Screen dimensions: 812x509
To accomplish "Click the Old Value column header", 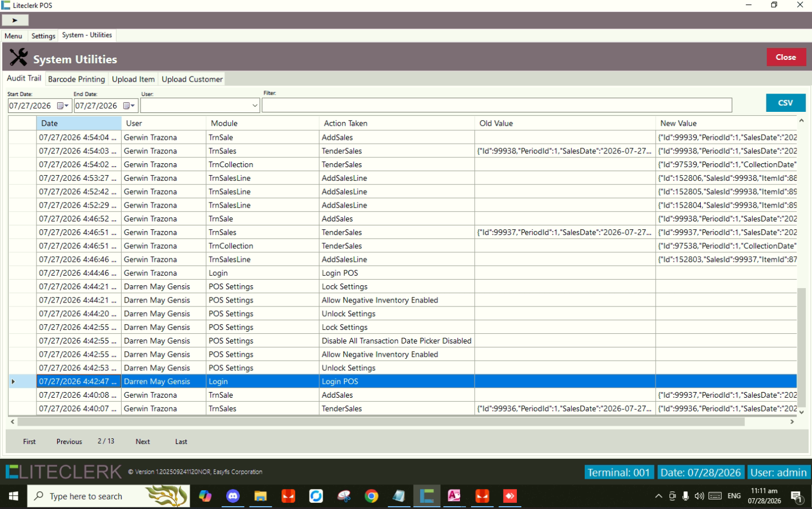I will pyautogui.click(x=565, y=123).
